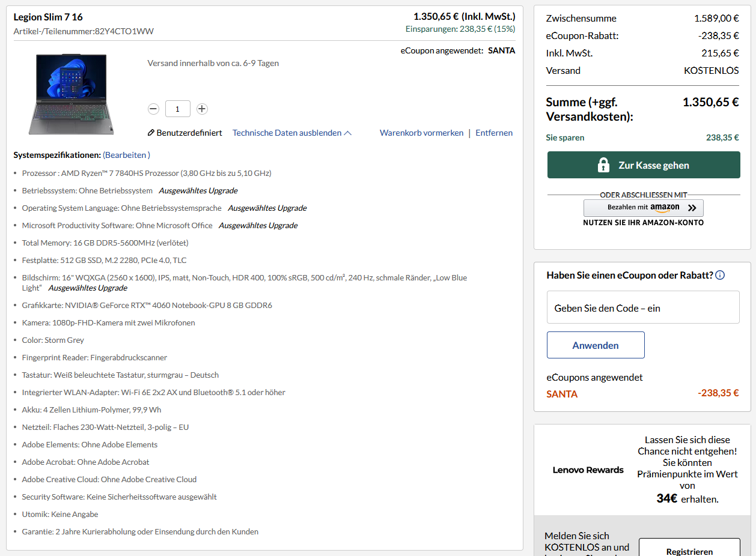This screenshot has width=756, height=556.
Task: Click the lock icon on the checkout button
Action: pyautogui.click(x=603, y=165)
